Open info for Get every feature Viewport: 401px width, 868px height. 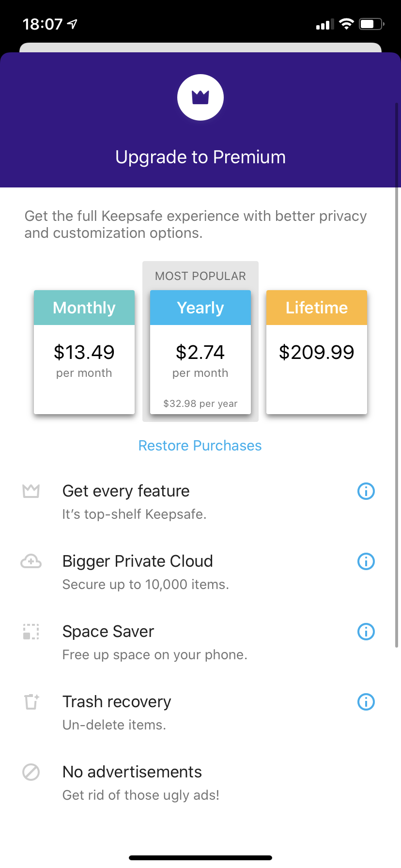click(x=366, y=491)
